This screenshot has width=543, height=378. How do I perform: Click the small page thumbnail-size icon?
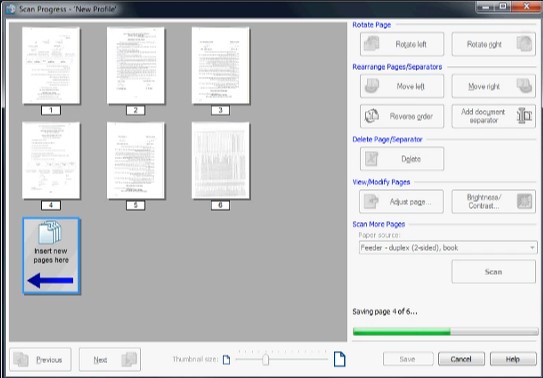(226, 360)
